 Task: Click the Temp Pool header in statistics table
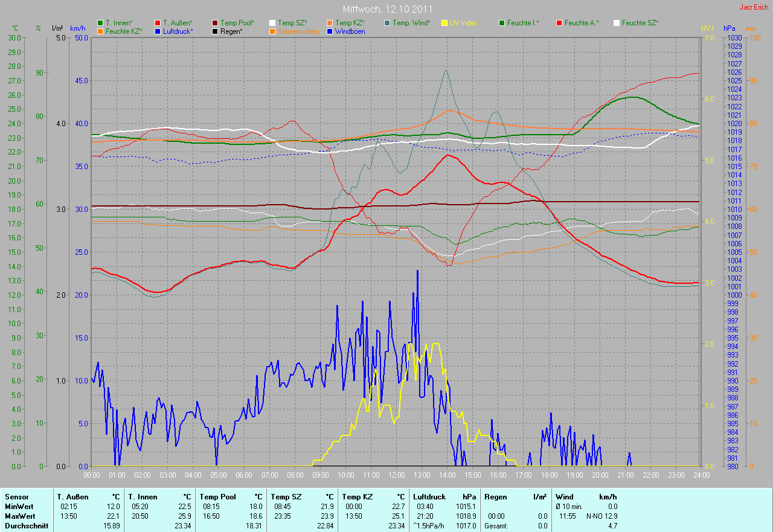217,497
